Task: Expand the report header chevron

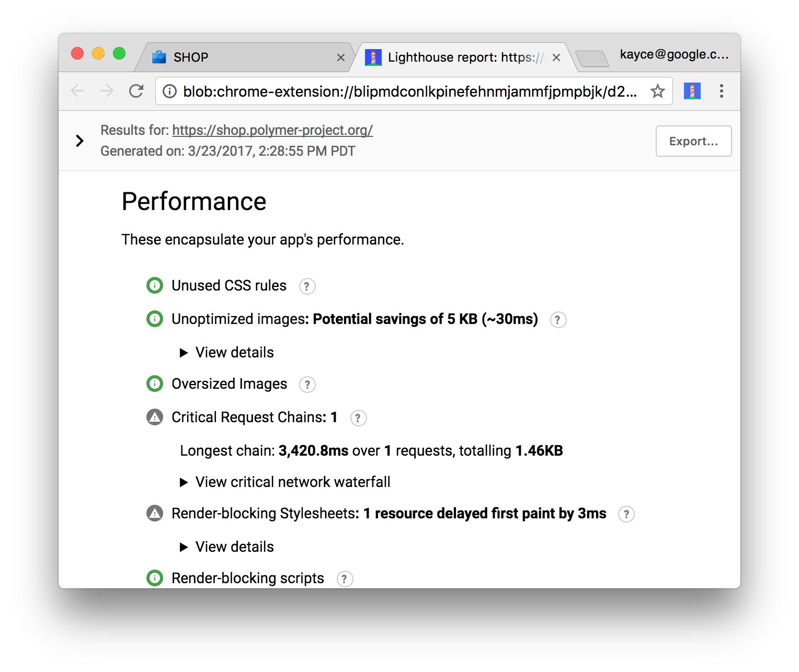Action: pos(79,141)
